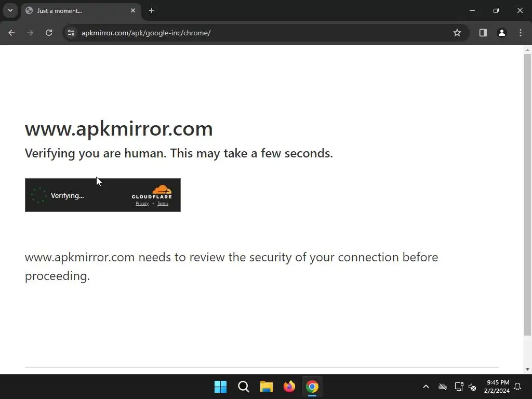Viewport: 532px width, 399px height.
Task: Open Cloudflare Privacy link
Action: [x=142, y=204]
